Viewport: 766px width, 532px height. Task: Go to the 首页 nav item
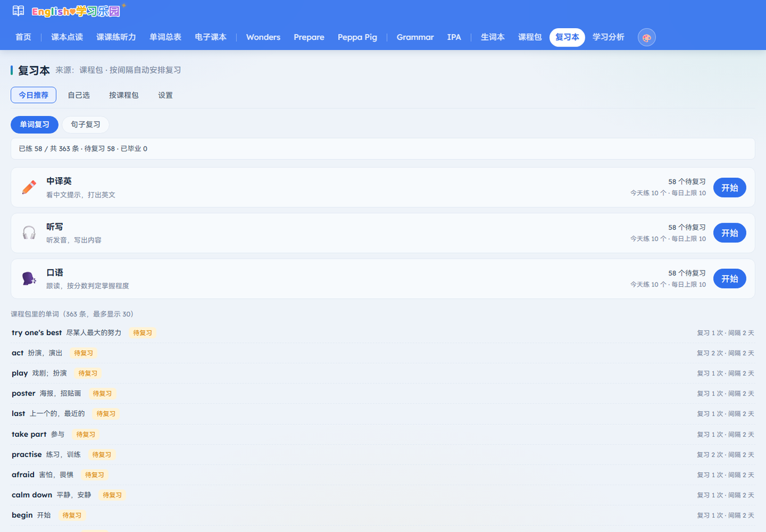(23, 37)
